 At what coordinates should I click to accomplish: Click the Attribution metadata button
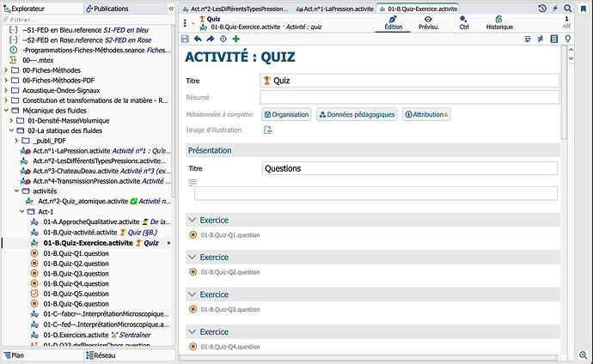click(x=426, y=114)
